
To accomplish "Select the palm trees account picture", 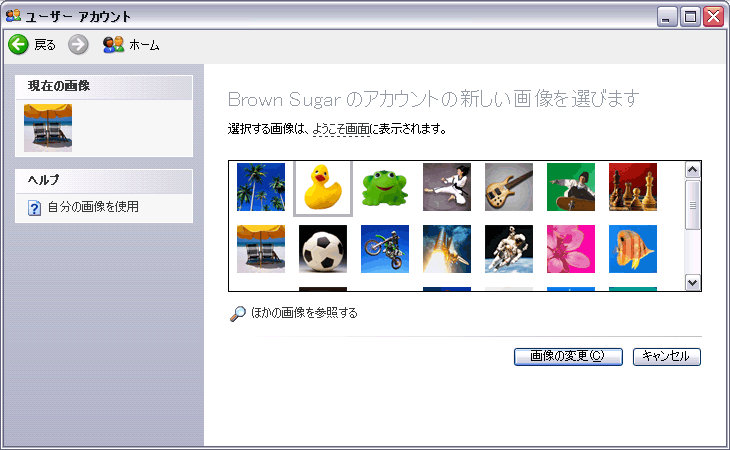I will point(261,187).
